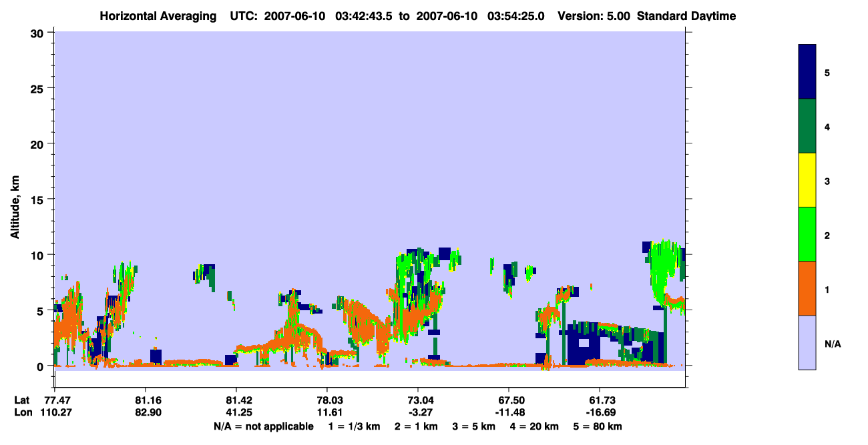Click the 'Standard Daytime' title text

click(686, 16)
